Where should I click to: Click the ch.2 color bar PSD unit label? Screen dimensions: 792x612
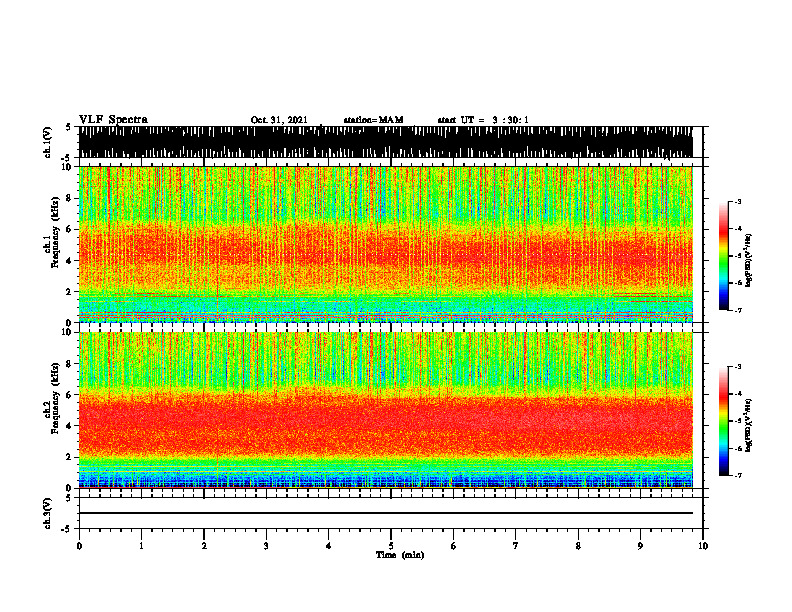click(749, 425)
